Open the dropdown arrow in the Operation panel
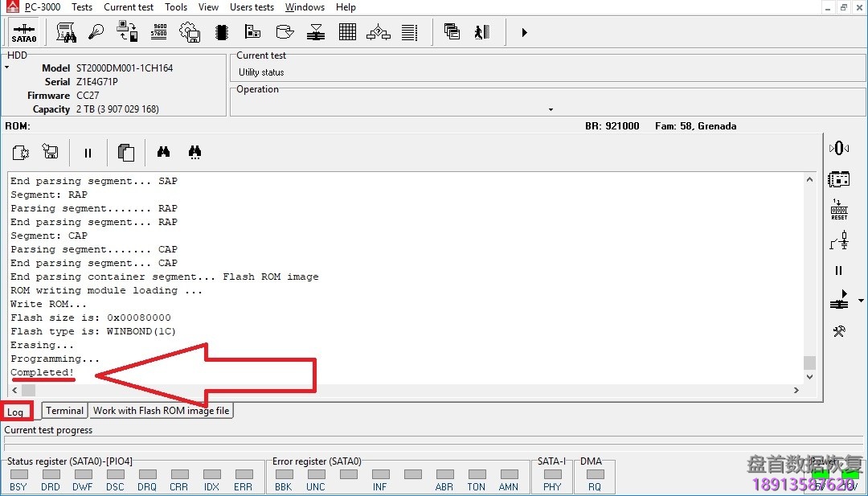This screenshot has width=868, height=496. tap(551, 110)
